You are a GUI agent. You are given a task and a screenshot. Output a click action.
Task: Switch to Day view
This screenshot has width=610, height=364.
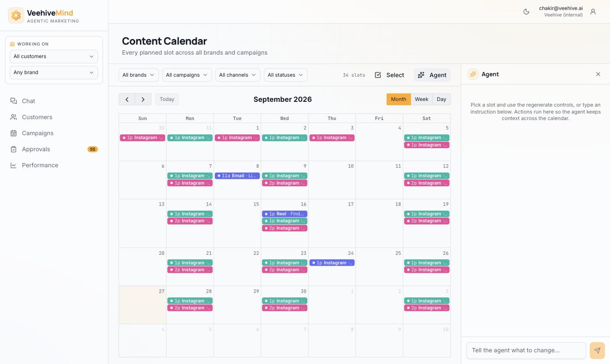(x=441, y=99)
